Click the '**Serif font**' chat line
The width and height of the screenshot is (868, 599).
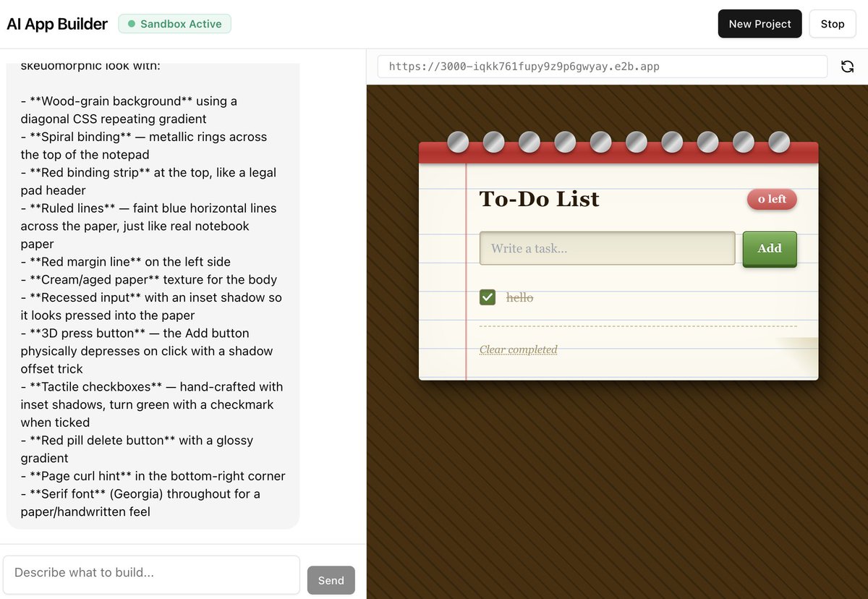click(140, 503)
